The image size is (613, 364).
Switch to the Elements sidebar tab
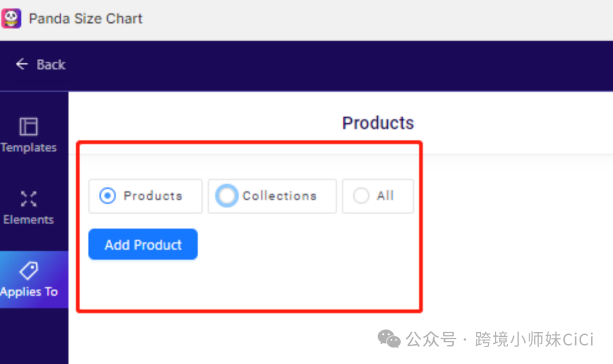(29, 208)
